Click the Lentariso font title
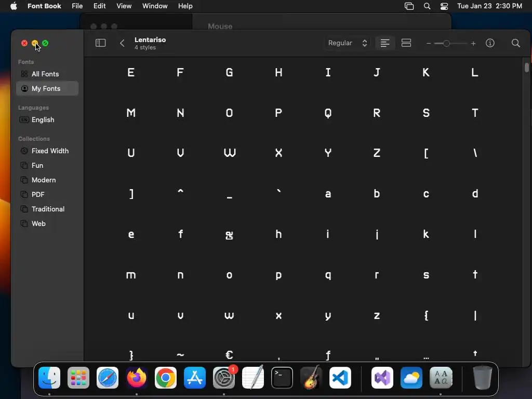This screenshot has width=532, height=399. point(150,39)
